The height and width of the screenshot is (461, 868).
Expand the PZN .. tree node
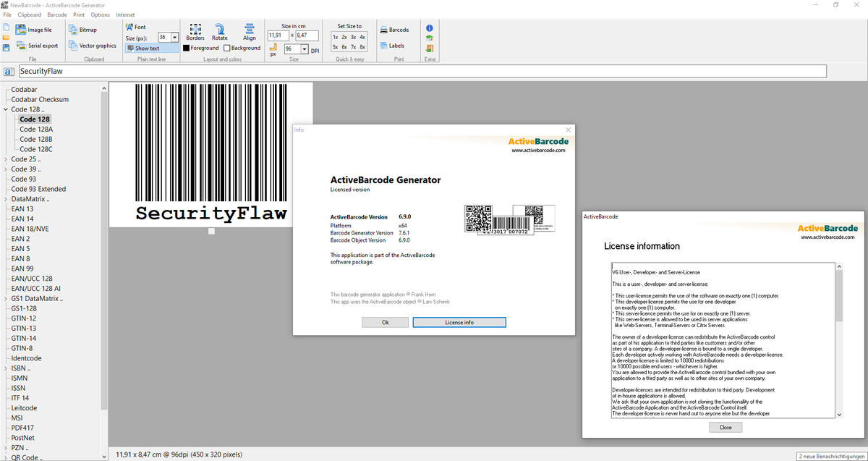(x=6, y=447)
